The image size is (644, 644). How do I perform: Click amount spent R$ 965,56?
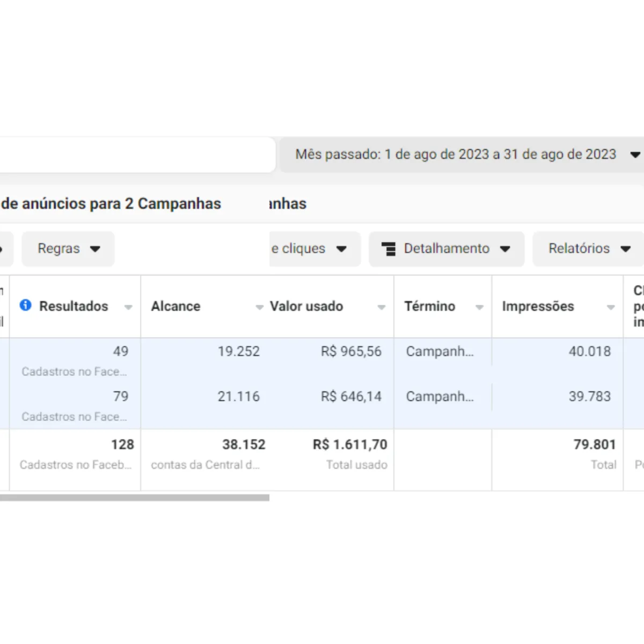(351, 352)
